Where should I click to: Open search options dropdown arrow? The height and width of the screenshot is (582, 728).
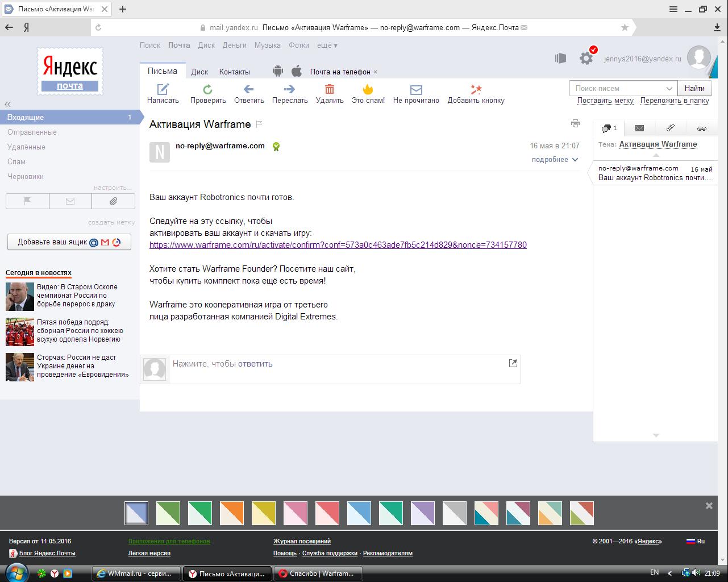click(669, 88)
